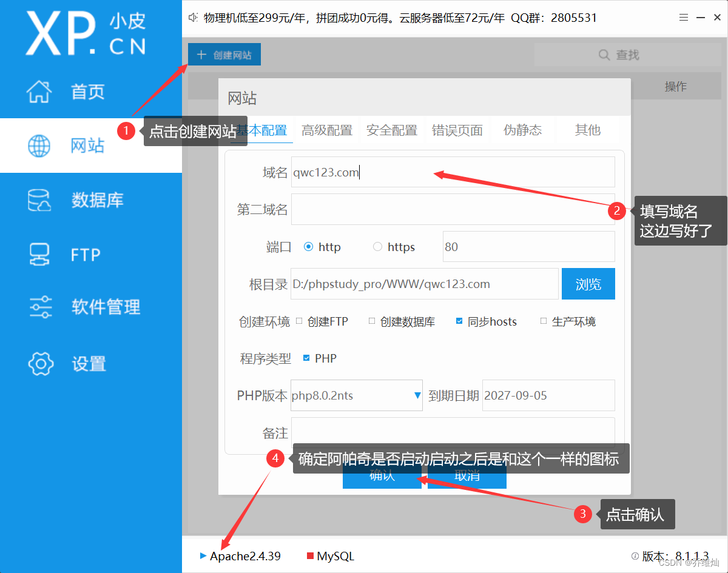Viewport: 728px width, 573px height.
Task: Click the 取消 cancel button
Action: (467, 476)
